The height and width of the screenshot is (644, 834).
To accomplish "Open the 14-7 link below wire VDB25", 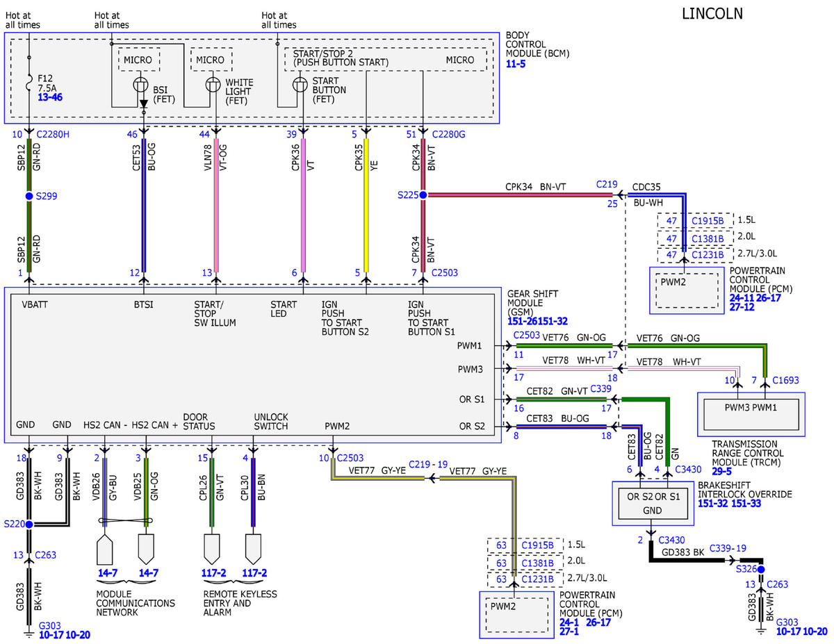I will pyautogui.click(x=148, y=575).
